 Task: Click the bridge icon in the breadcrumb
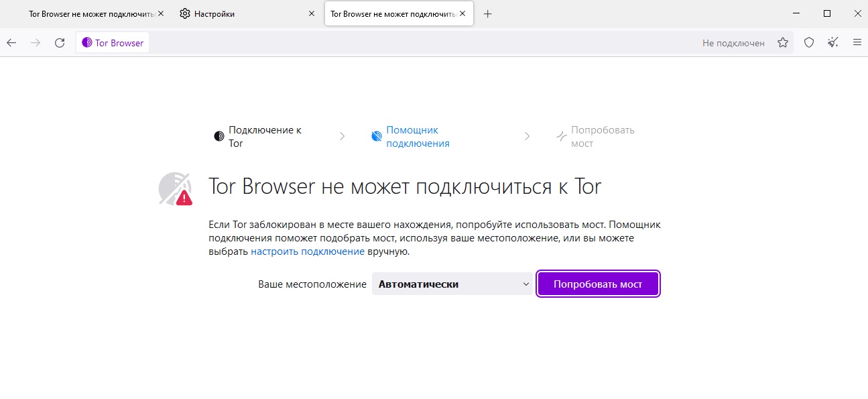pos(562,136)
